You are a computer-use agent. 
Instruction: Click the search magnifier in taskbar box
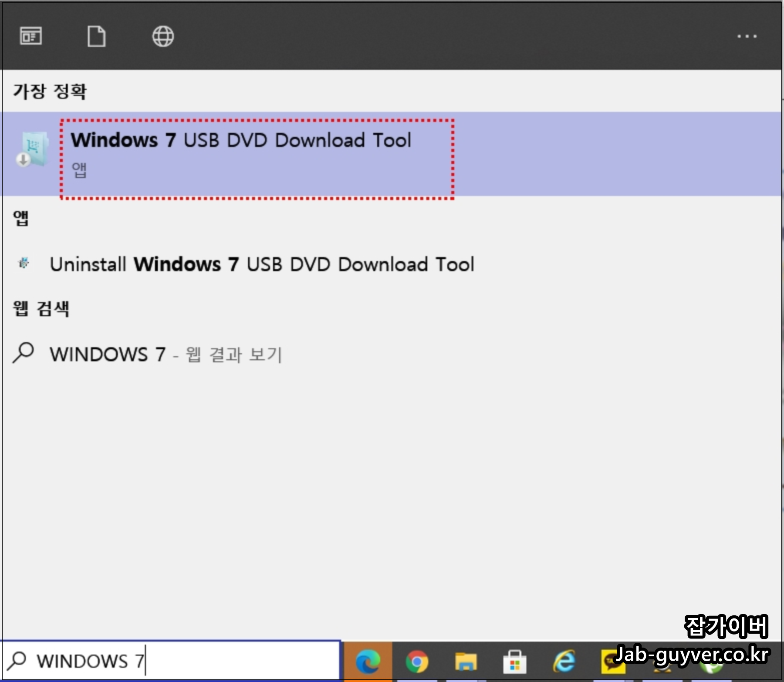[x=17, y=661]
